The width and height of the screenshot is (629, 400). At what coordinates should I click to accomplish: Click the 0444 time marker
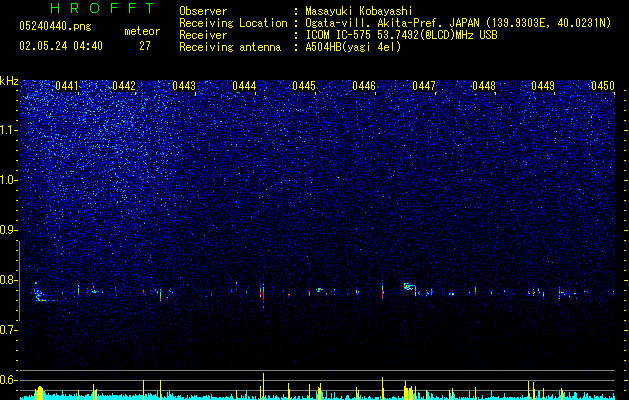tap(244, 86)
